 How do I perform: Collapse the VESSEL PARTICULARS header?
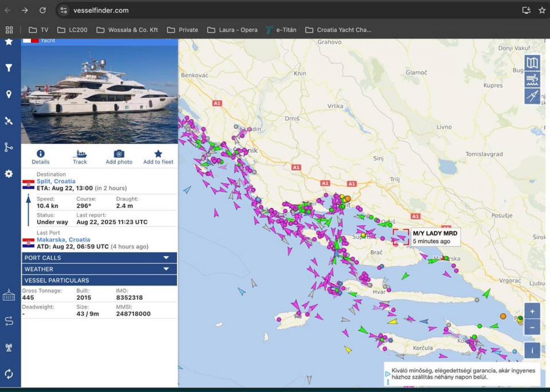click(99, 280)
